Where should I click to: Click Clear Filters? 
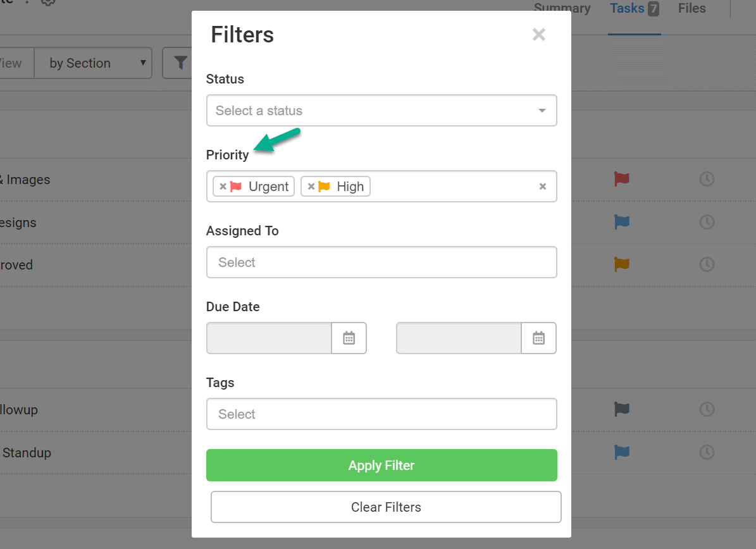(x=386, y=507)
